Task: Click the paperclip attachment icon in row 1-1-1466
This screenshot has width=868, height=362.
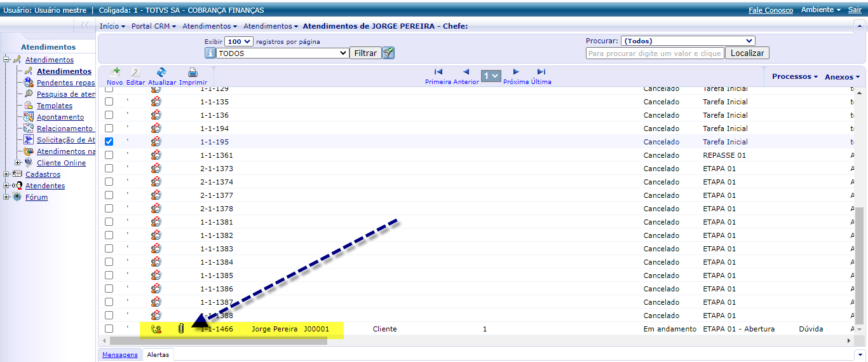Action: click(181, 329)
